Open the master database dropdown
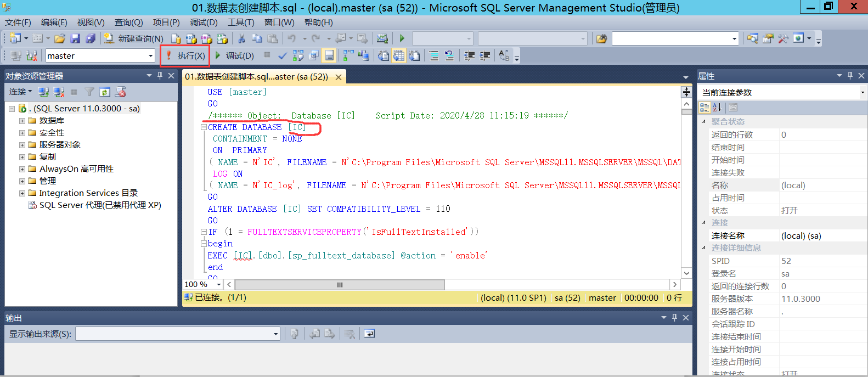Image resolution: width=868 pixels, height=377 pixels. click(150, 56)
